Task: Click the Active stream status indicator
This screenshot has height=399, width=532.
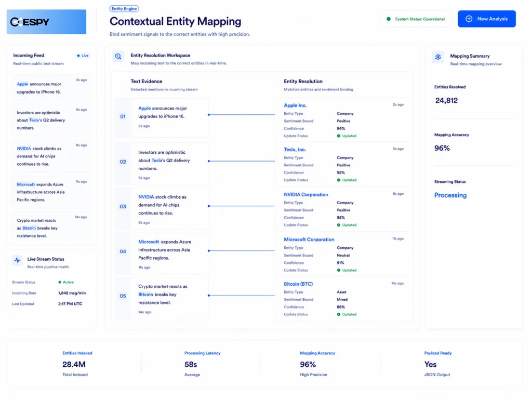Action: click(66, 282)
